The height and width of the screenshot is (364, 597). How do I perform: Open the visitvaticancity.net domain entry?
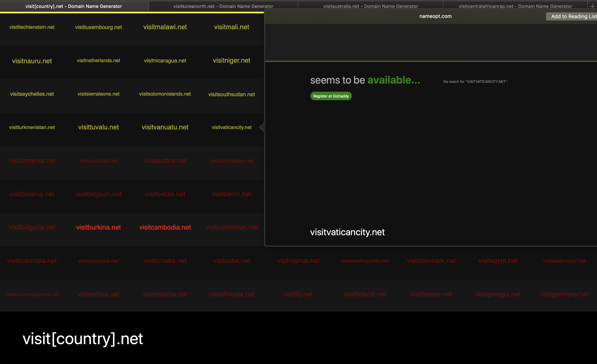tap(231, 127)
